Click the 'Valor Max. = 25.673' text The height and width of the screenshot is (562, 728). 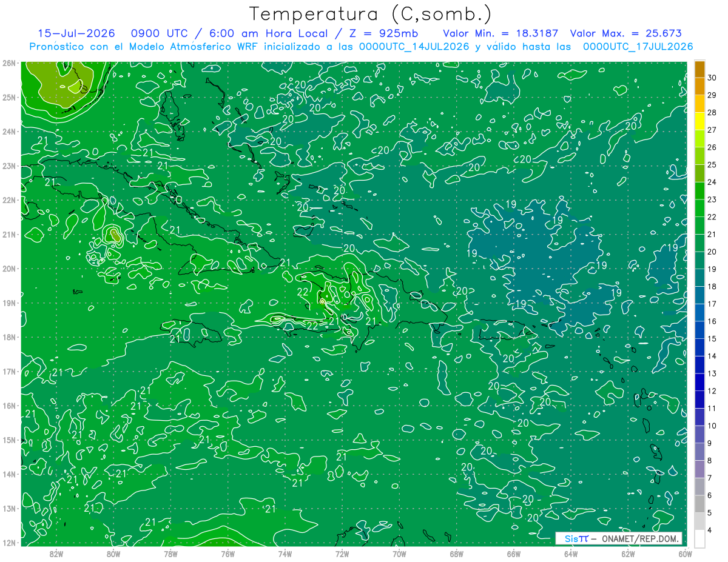626,33
